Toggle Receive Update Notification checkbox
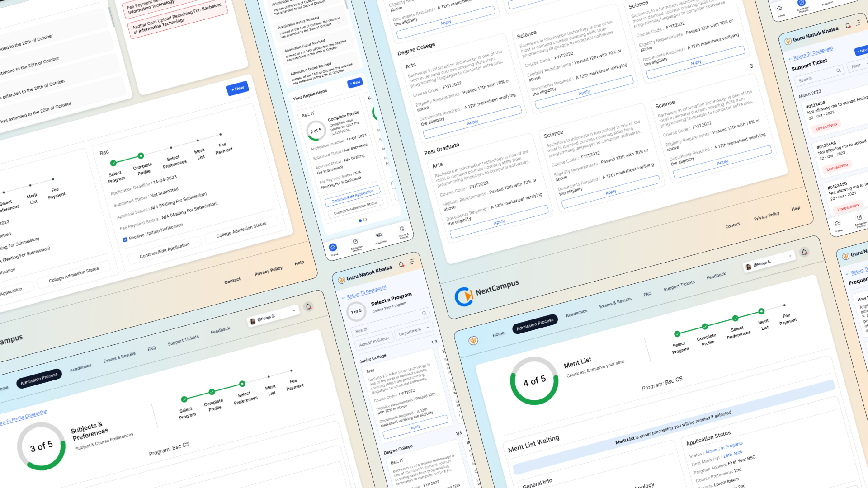 pos(125,240)
